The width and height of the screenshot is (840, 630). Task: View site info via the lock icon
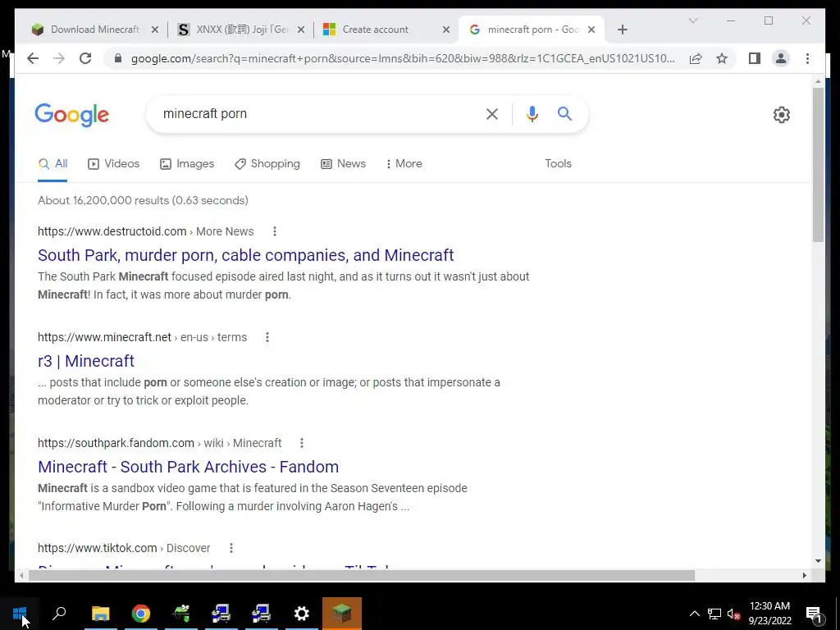(x=118, y=58)
